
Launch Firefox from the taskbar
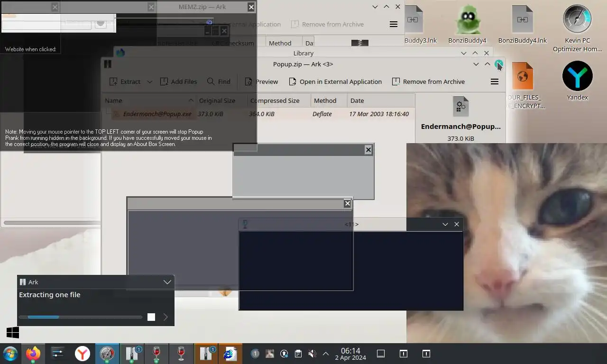tap(33, 354)
